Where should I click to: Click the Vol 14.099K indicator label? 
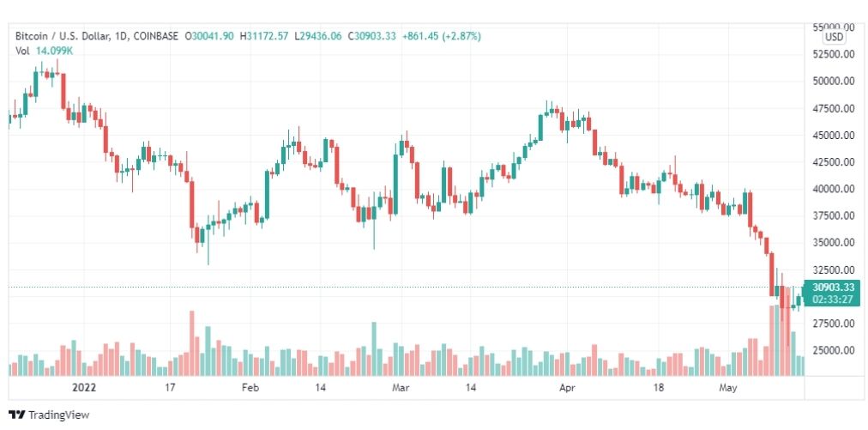click(45, 51)
